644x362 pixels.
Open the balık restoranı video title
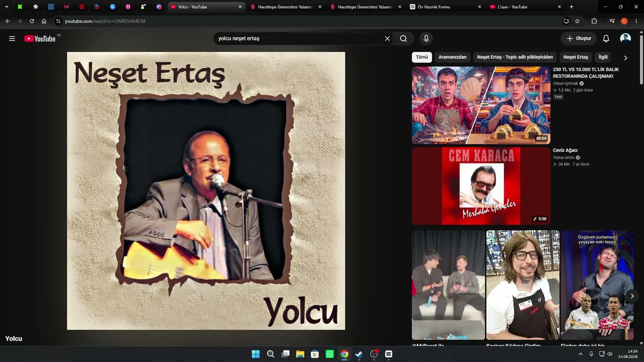[x=586, y=73]
